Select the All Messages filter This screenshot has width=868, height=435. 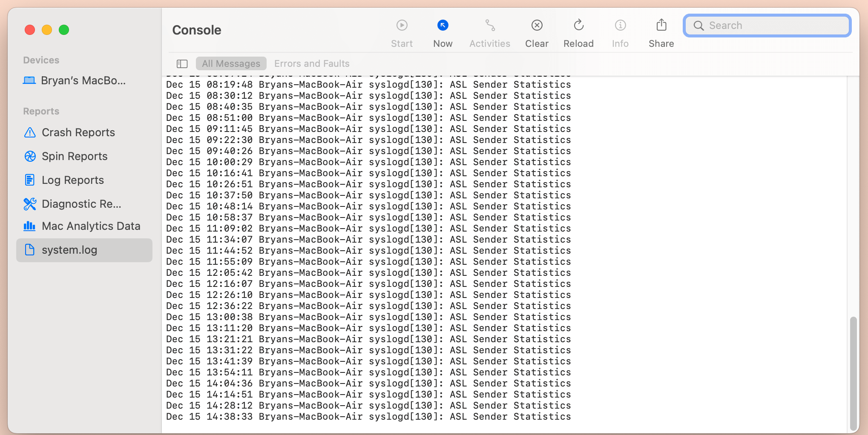[x=231, y=64]
